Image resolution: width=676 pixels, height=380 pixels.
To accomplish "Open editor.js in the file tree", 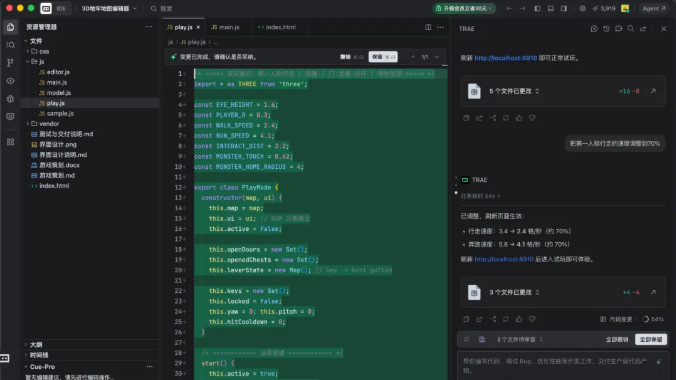I will 58,72.
